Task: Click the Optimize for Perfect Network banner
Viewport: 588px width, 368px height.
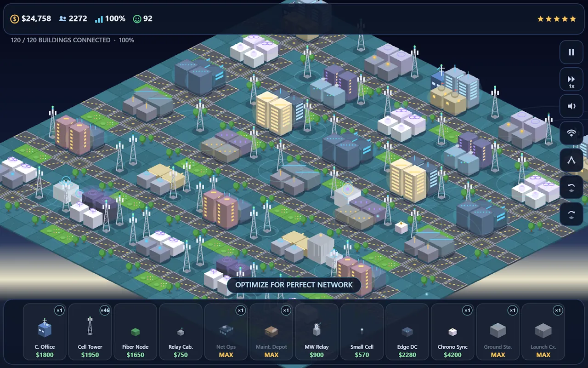Action: point(294,285)
